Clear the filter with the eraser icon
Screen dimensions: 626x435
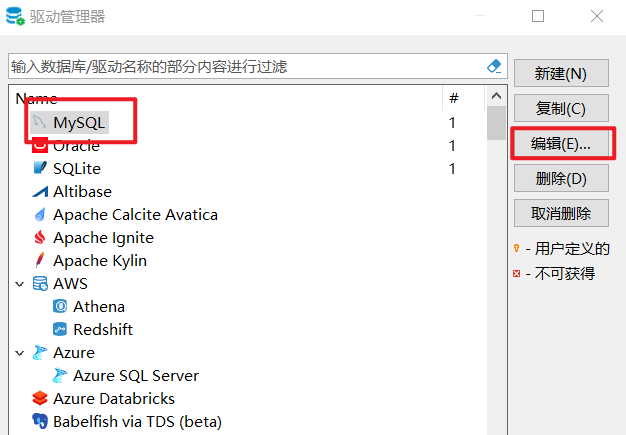[494, 66]
